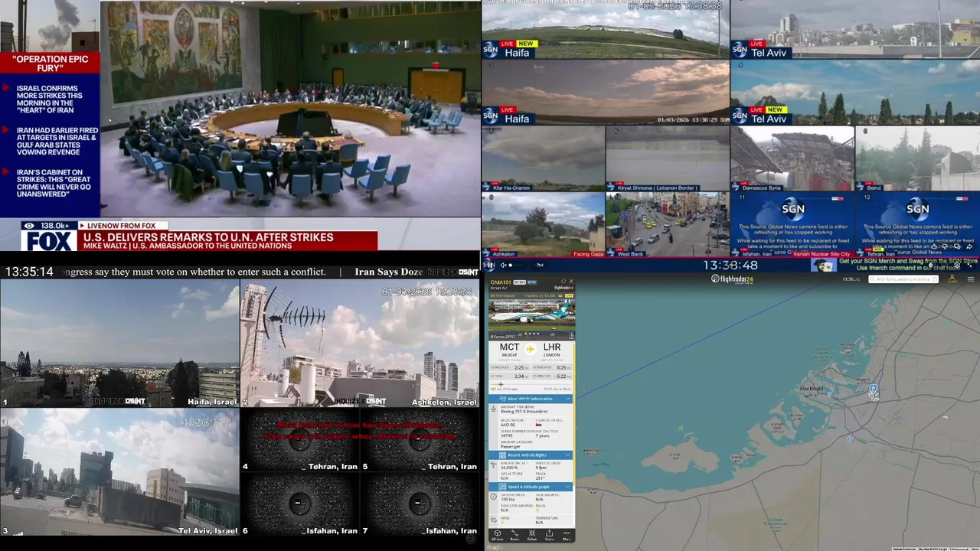Close the OMA101 flight details panel
The width and height of the screenshot is (980, 551).
[571, 281]
